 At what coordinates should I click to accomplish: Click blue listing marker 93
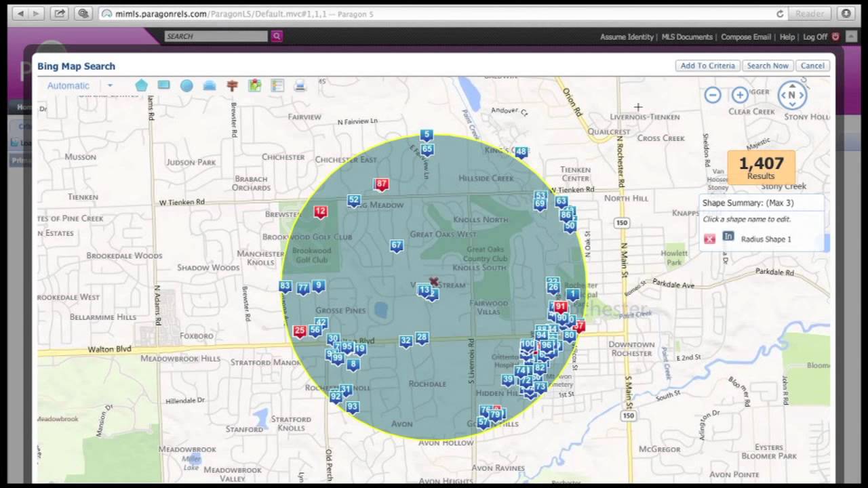coord(352,407)
